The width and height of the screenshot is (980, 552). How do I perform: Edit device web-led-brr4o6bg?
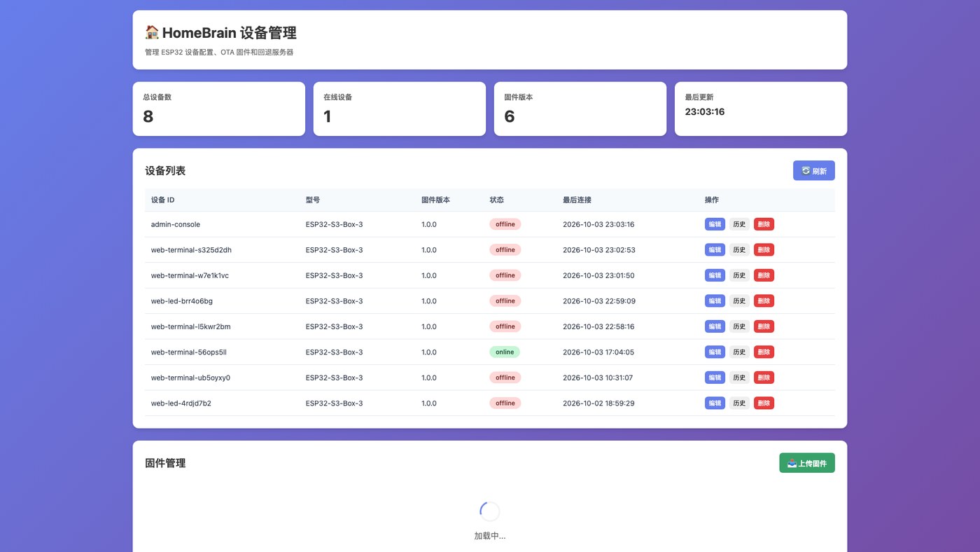715,301
